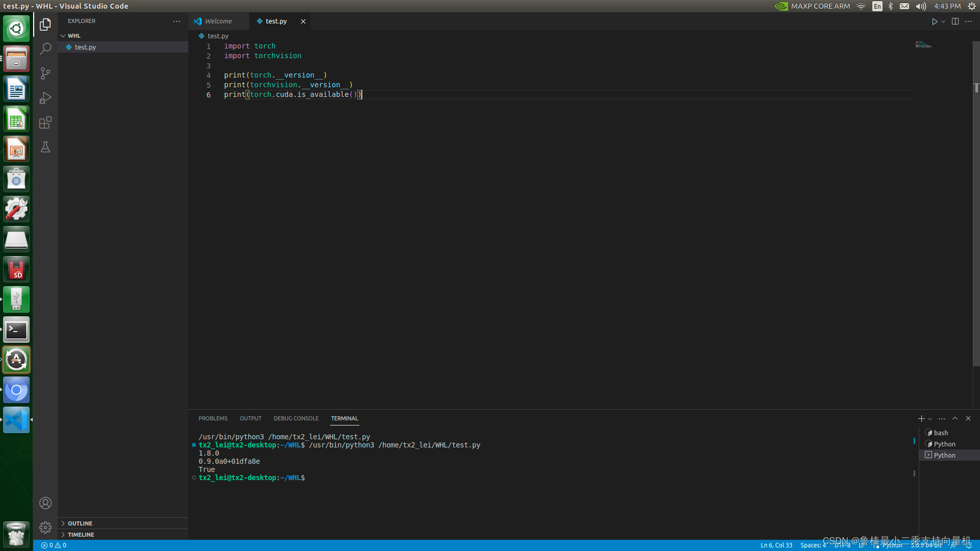Open the Testing flask view
Image resolution: width=980 pixels, height=551 pixels.
pos(45,147)
